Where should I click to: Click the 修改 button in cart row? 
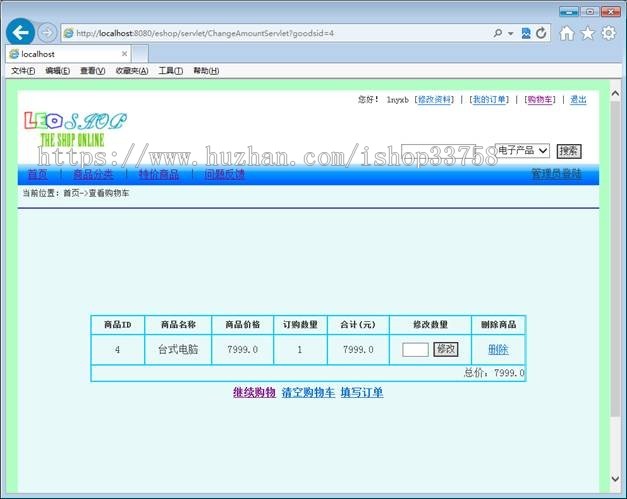click(x=445, y=349)
